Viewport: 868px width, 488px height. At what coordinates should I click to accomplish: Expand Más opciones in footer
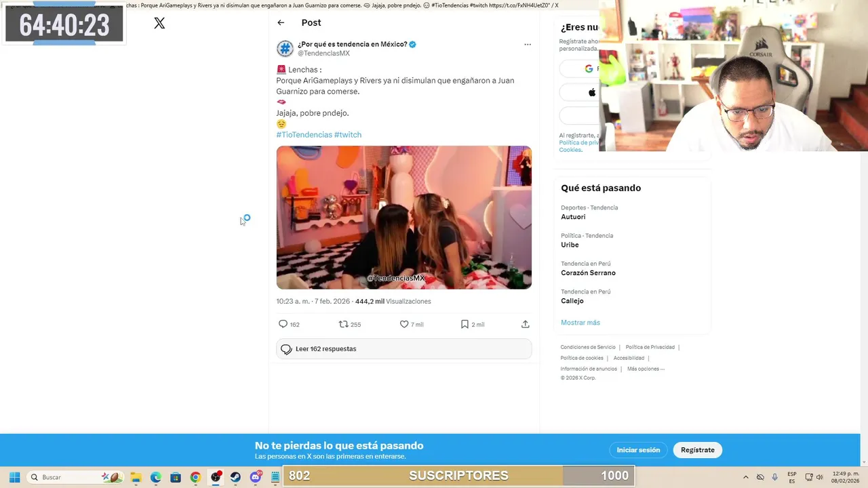click(646, 369)
